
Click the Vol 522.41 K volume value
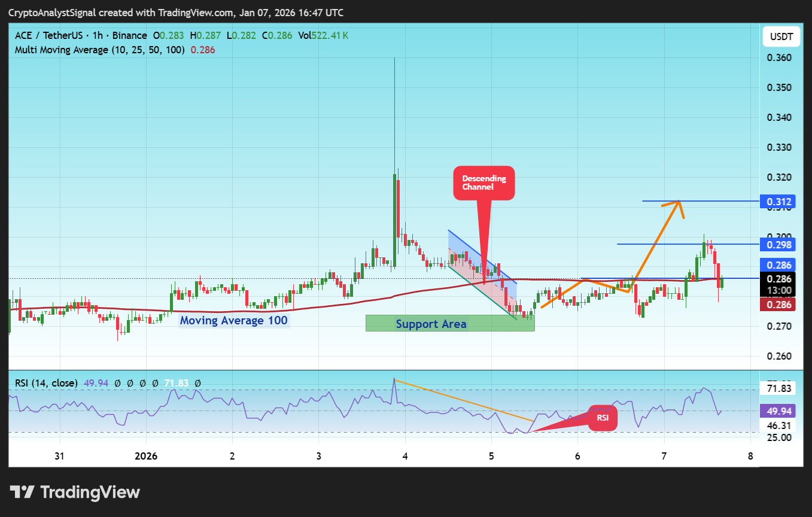point(324,36)
